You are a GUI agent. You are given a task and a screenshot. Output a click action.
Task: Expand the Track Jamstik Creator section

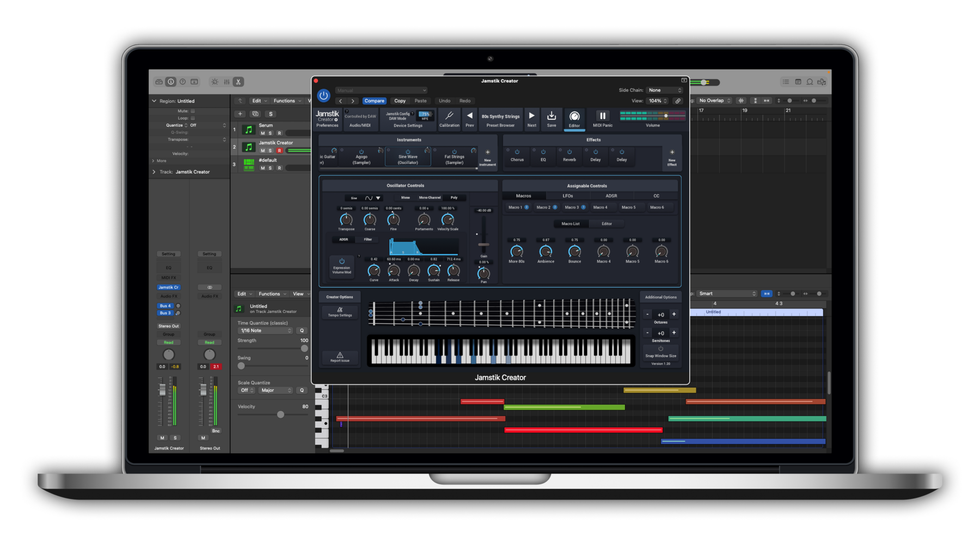pyautogui.click(x=154, y=172)
